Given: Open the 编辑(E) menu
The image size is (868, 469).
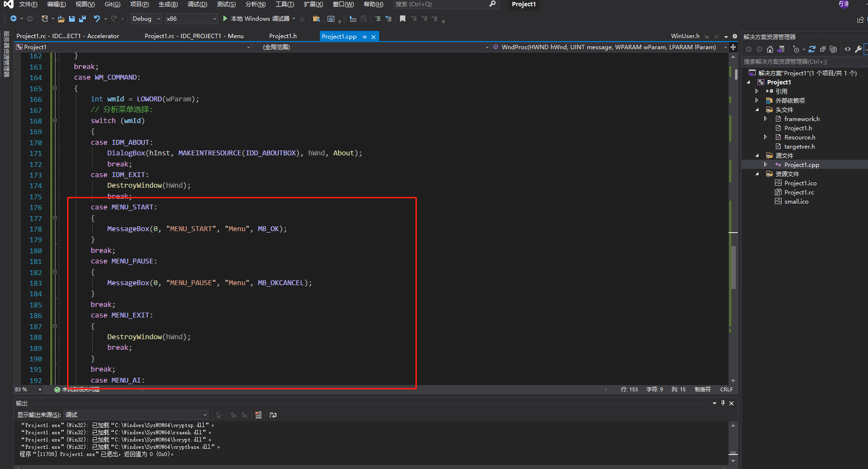Looking at the screenshot, I should (x=56, y=4).
